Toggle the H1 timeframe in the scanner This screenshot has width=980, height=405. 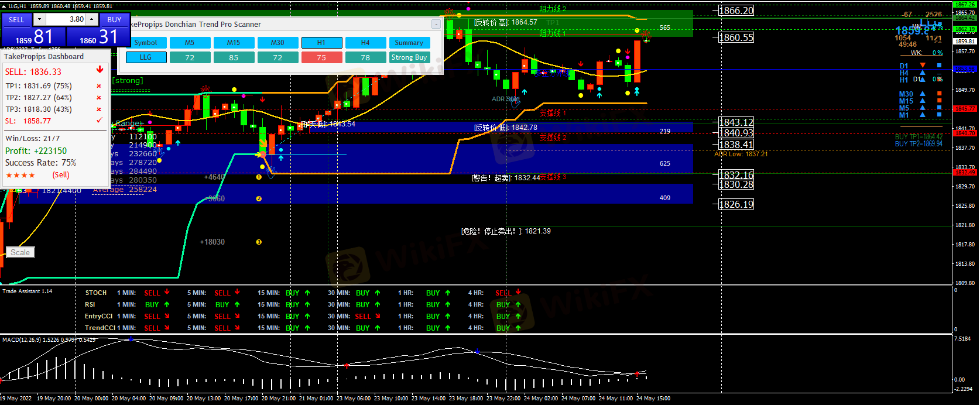[x=321, y=43]
